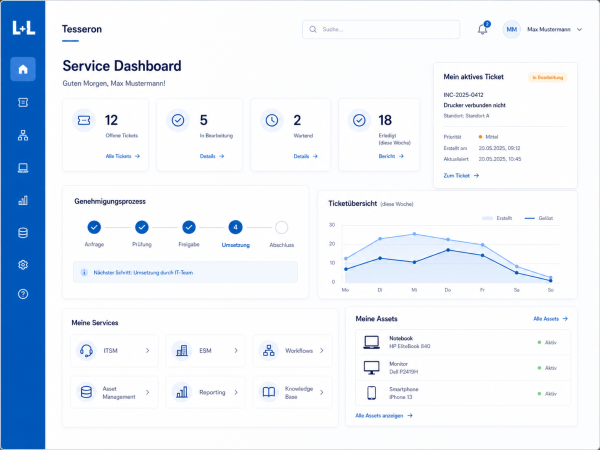Screen dimensions: 600x450
Task: Click the checkmark icon on Erledigt card
Action: click(x=359, y=121)
